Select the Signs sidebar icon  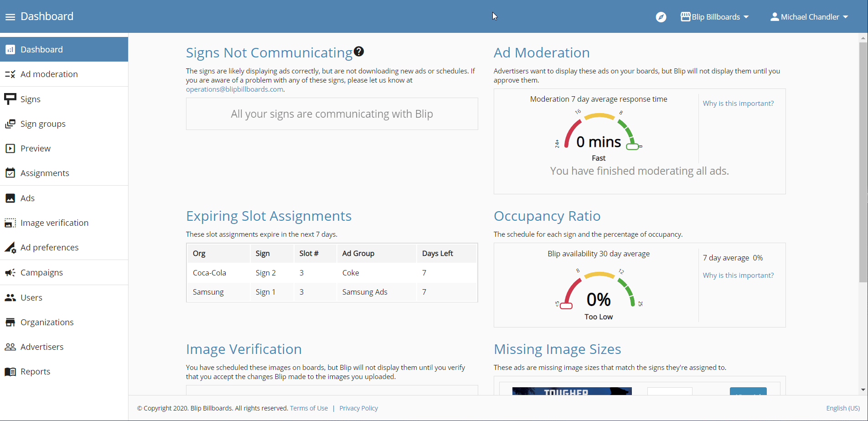[10, 99]
